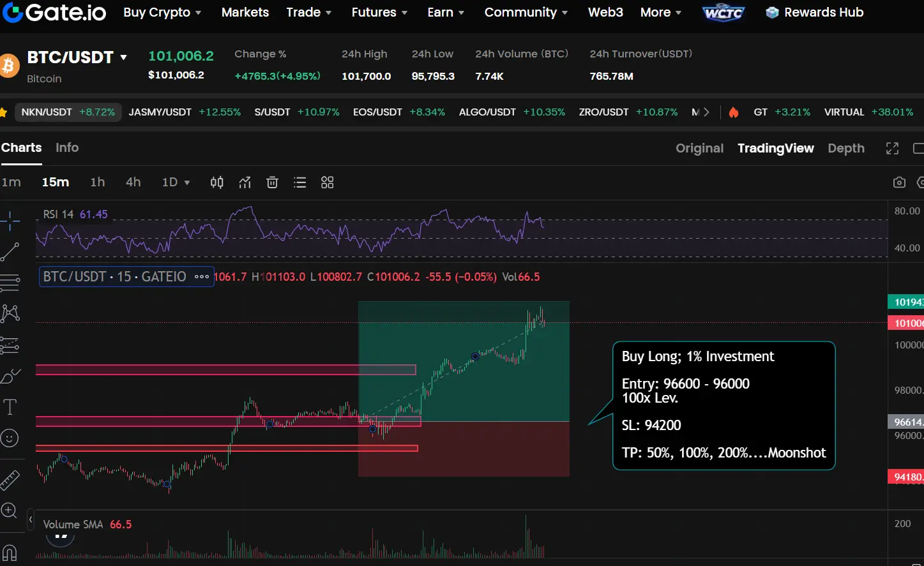Select the 15m timeframe
924x566 pixels.
tap(56, 182)
